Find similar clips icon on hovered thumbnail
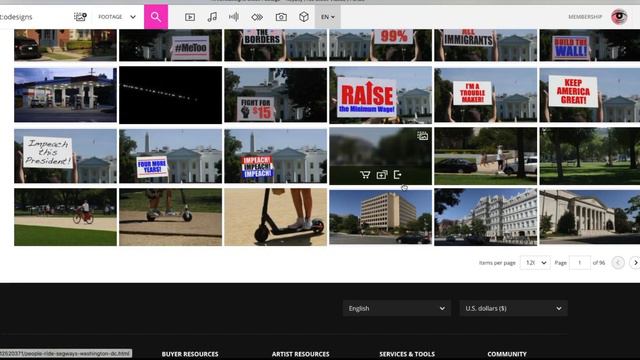The width and height of the screenshot is (640, 360). coord(422,136)
